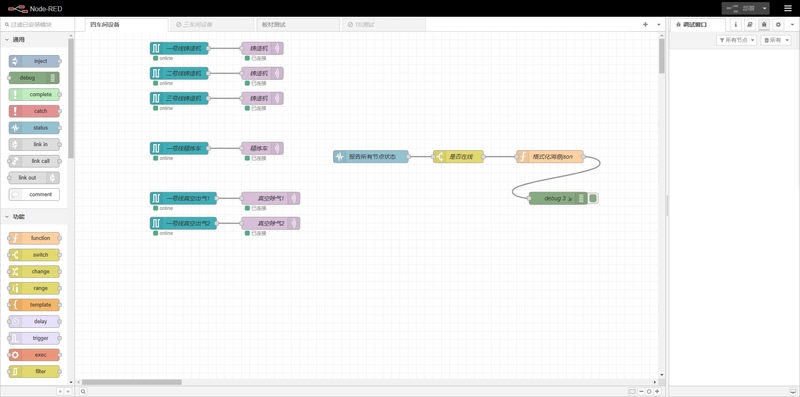Add a new flow with plus button
800x397 pixels.
[645, 24]
